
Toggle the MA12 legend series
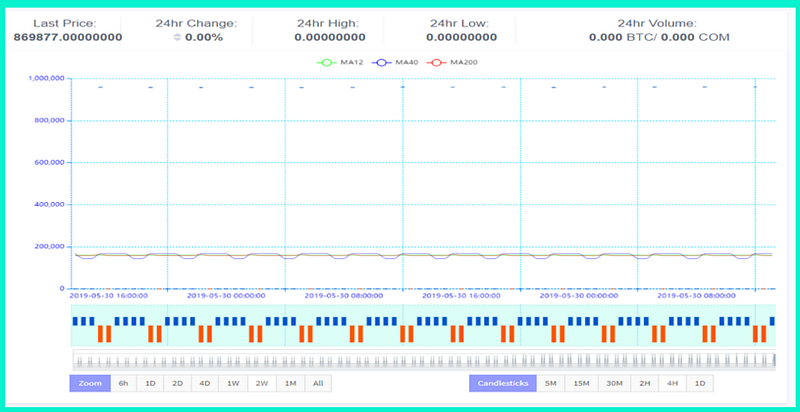click(340, 63)
